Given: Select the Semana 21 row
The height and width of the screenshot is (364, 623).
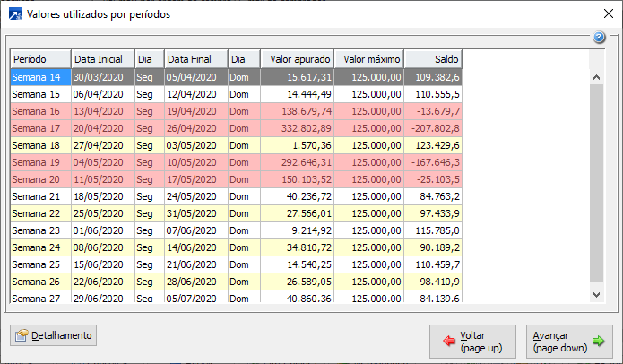Looking at the screenshot, I should 236,196.
